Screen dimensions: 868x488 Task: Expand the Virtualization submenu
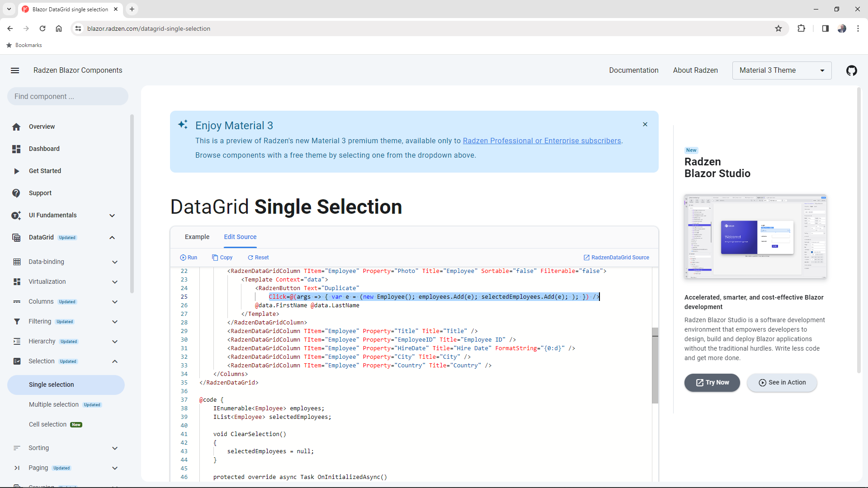coord(115,282)
